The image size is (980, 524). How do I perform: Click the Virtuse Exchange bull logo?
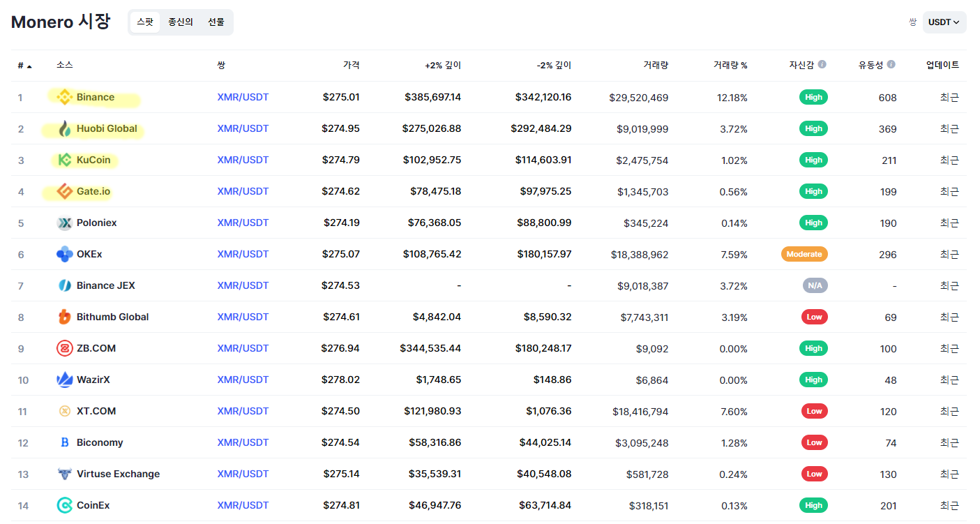coord(65,474)
